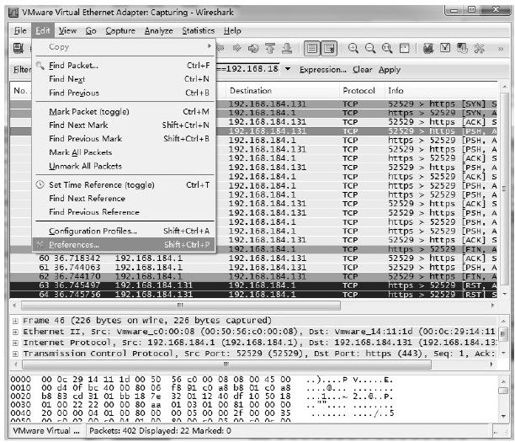Image resolution: width=515 pixels, height=442 pixels.
Task: Expand the Internet Protocol tree node
Action: point(15,343)
